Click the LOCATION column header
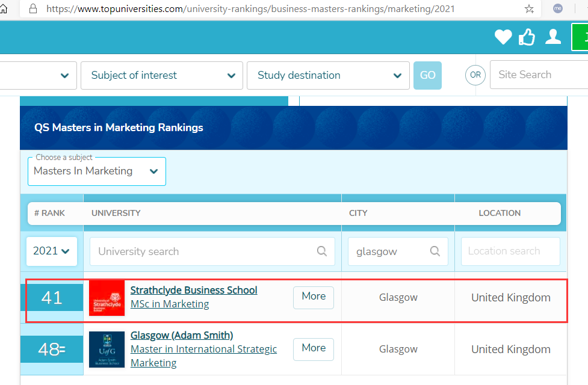Image resolution: width=588 pixels, height=385 pixels. click(500, 213)
